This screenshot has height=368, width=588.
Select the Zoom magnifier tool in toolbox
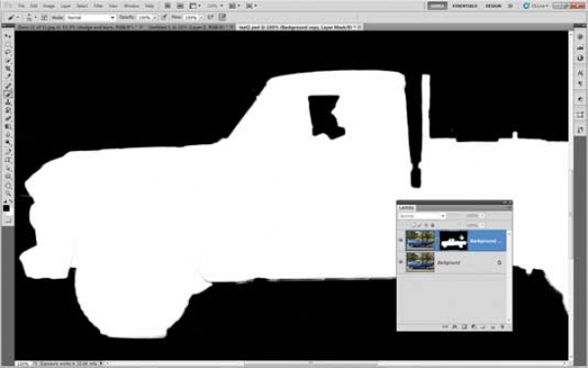tap(8, 193)
